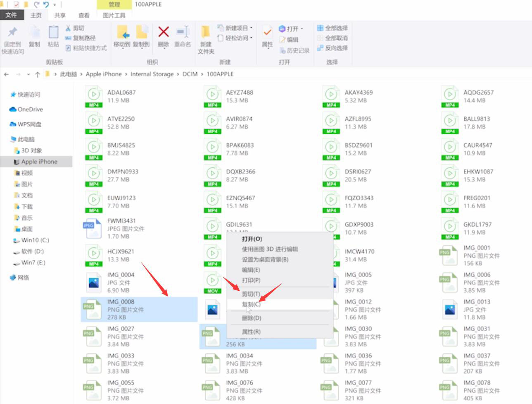This screenshot has height=404, width=532.
Task: Click Apple iPhone in the address bar
Action: pos(104,74)
